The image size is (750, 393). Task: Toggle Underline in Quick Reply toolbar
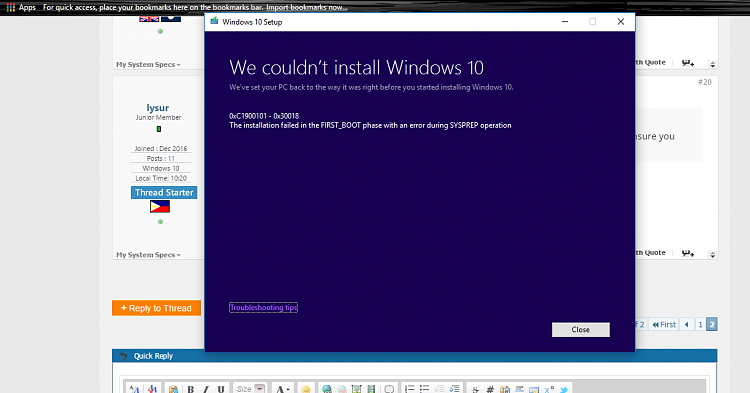(x=221, y=389)
